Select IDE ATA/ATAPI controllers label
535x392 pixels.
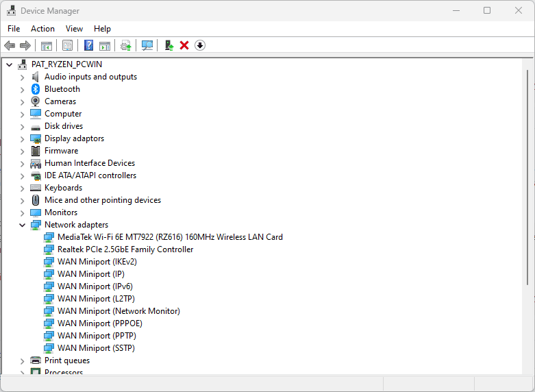(x=90, y=175)
